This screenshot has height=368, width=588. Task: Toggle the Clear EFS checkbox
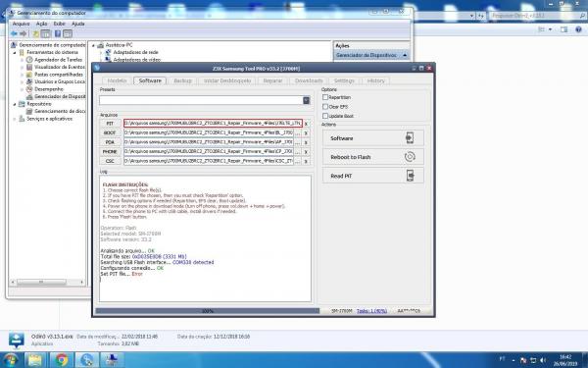coord(325,107)
